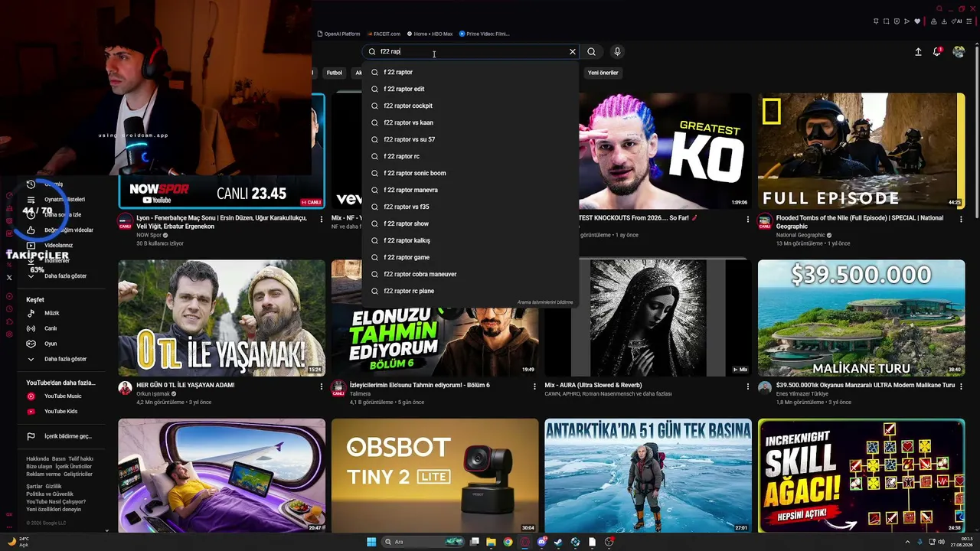980x551 pixels.
Task: Open the browser downloads icon in toolbar
Action: (946, 21)
